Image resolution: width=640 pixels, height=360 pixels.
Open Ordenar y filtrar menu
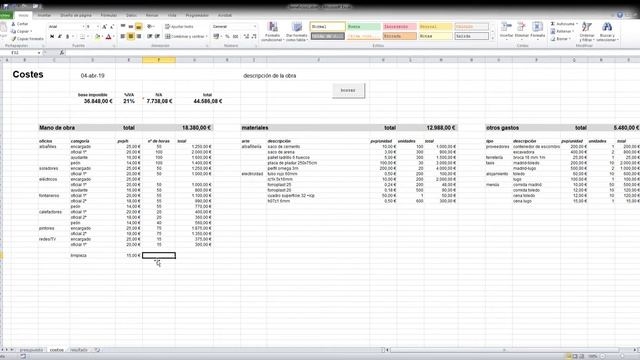[x=587, y=32]
